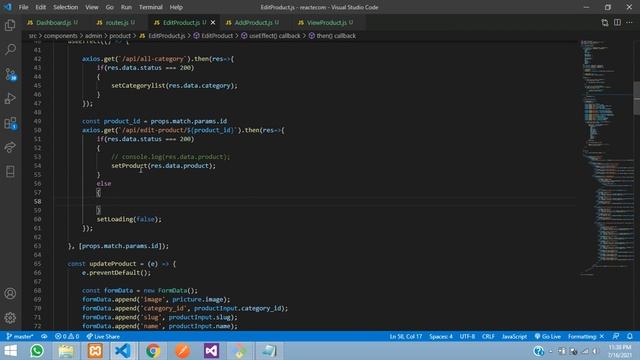Open the Source Control view
The image size is (640, 360).
(10, 74)
